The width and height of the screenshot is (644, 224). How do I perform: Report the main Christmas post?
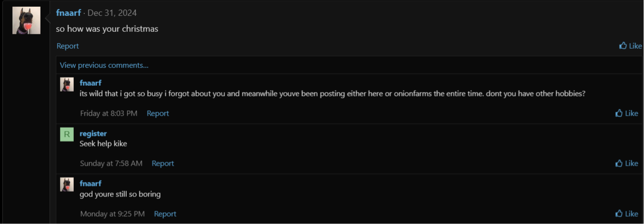(67, 46)
